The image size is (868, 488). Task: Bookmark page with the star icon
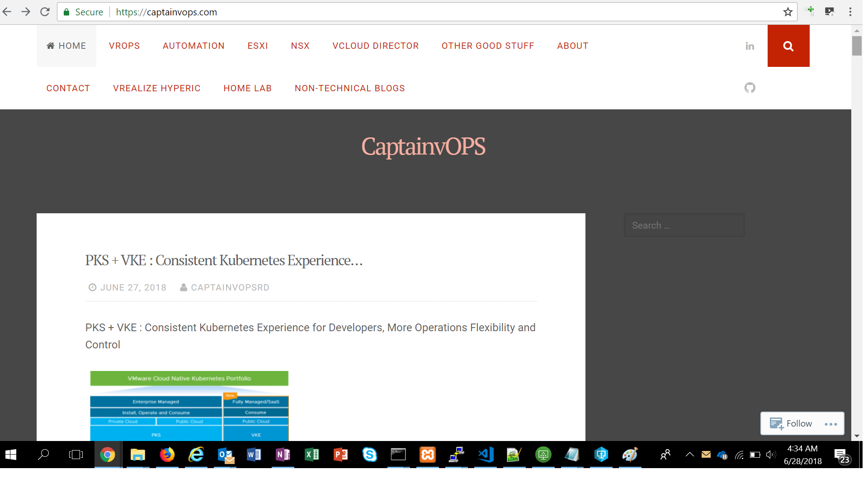point(788,12)
